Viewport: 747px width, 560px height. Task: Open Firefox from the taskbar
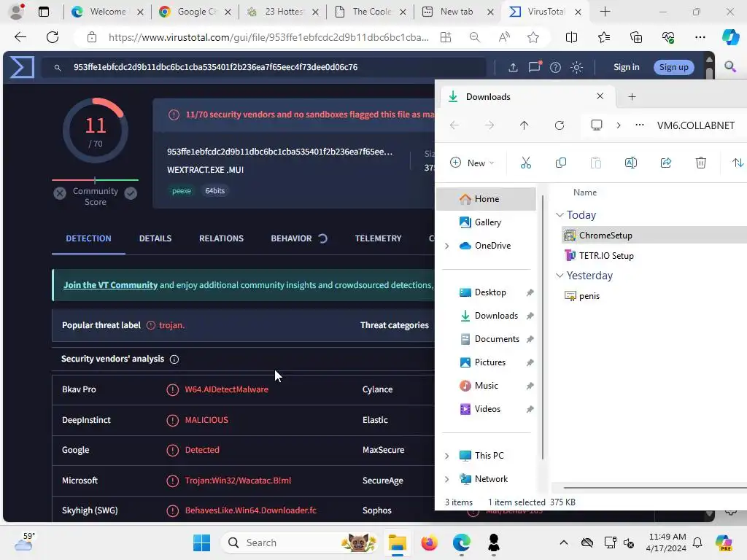[430, 542]
